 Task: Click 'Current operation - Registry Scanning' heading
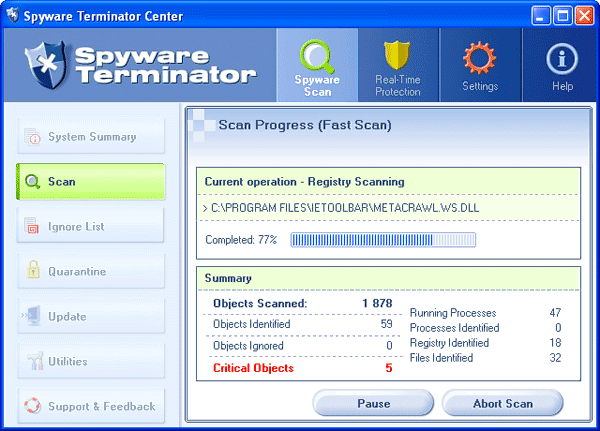point(304,181)
